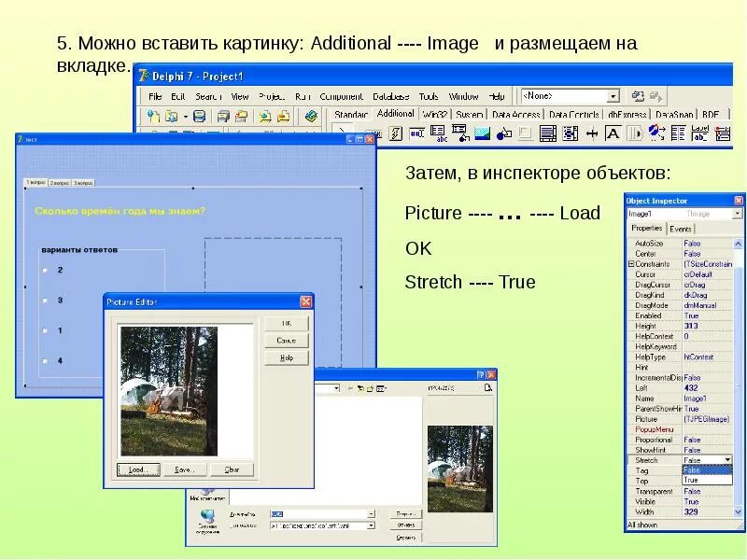Click the Object Inspector scroll down arrow
Viewport: 747px width, 560px height.
pos(738,512)
